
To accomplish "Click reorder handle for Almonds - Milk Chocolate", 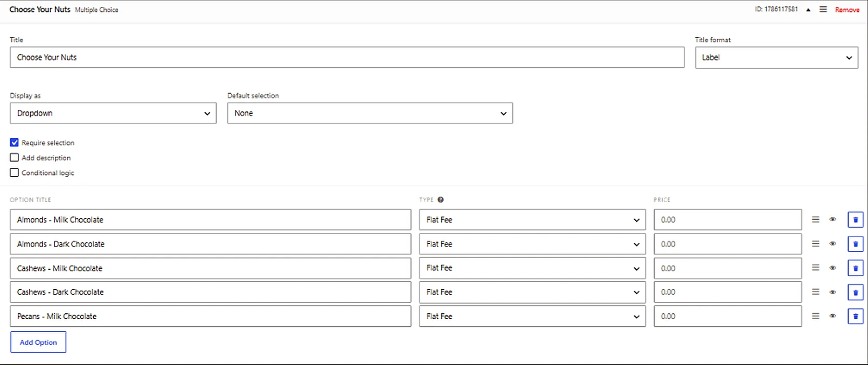I will pyautogui.click(x=816, y=220).
